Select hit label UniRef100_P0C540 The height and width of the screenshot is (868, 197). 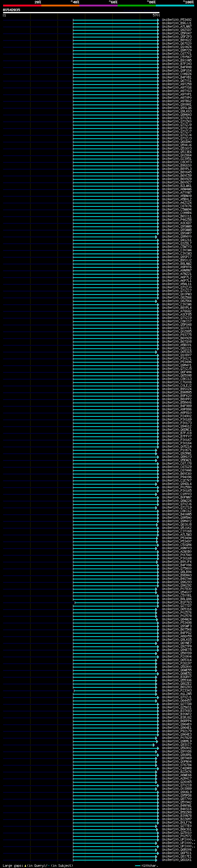(177, 555)
